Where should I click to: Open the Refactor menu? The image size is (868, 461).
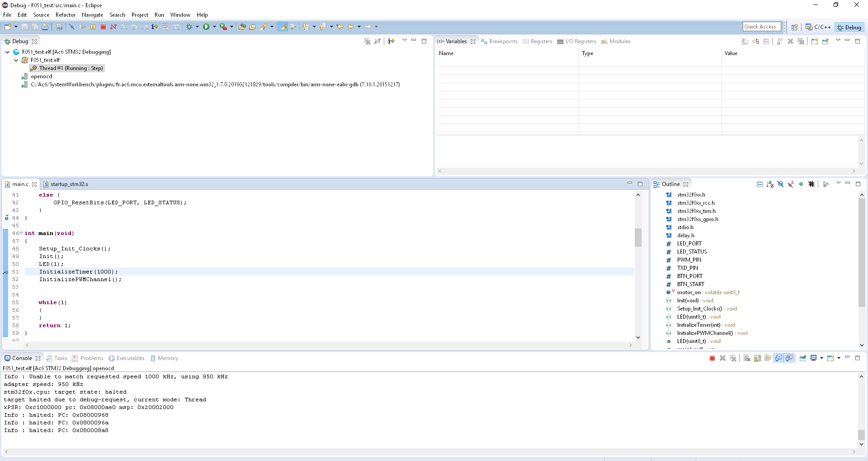(65, 15)
